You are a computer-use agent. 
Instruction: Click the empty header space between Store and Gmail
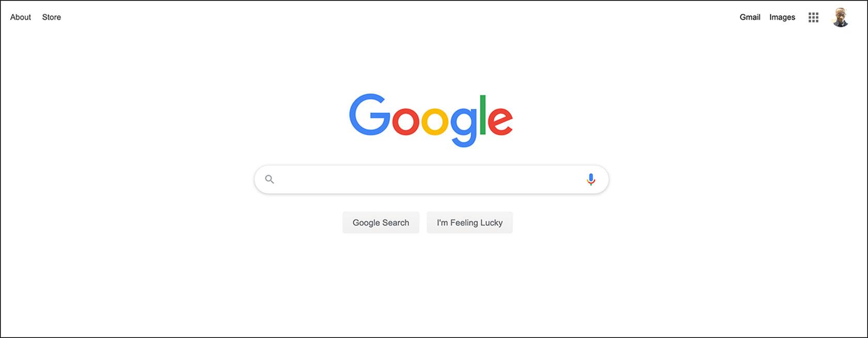pos(400,17)
